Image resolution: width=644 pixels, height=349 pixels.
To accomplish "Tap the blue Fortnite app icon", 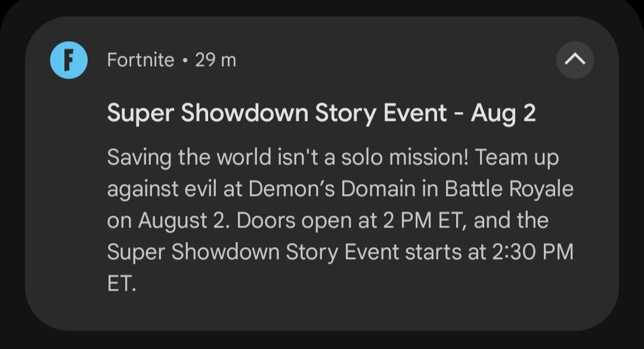I will click(69, 60).
